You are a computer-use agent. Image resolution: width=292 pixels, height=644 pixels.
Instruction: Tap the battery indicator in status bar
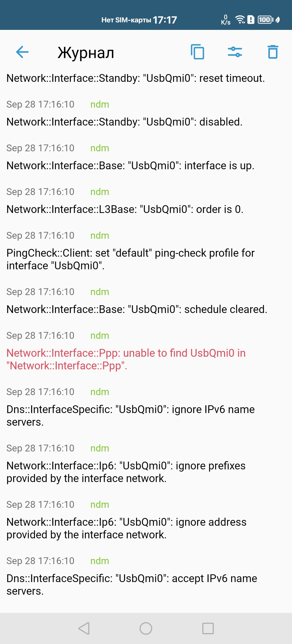[265, 19]
